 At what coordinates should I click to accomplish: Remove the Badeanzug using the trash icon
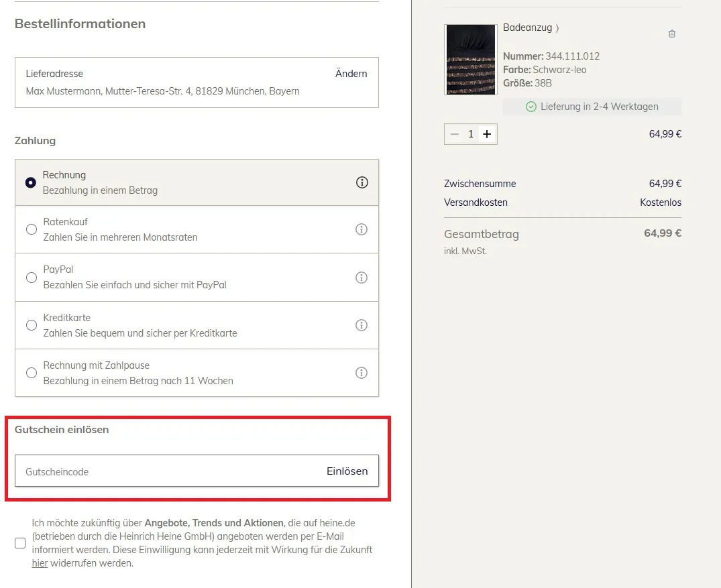tap(671, 34)
